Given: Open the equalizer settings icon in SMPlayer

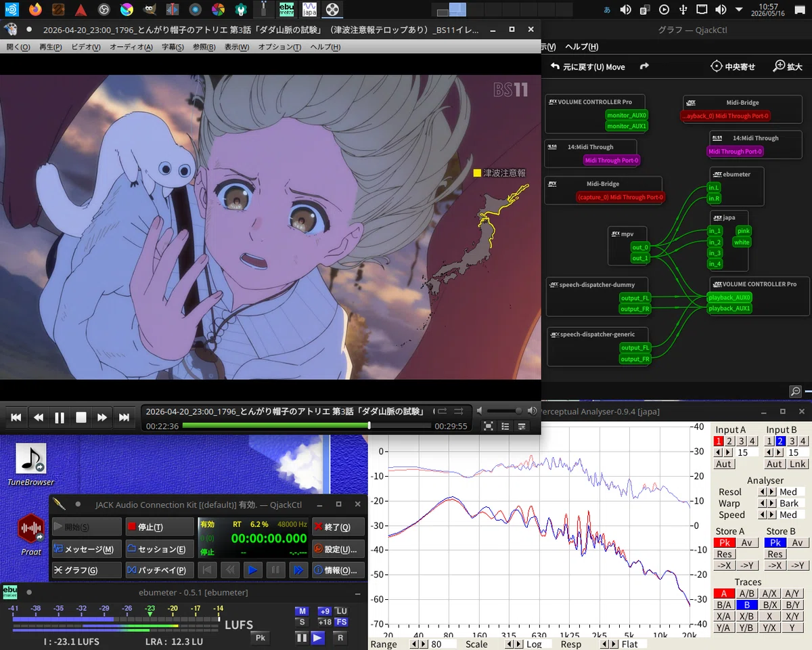Looking at the screenshot, I should [x=522, y=426].
